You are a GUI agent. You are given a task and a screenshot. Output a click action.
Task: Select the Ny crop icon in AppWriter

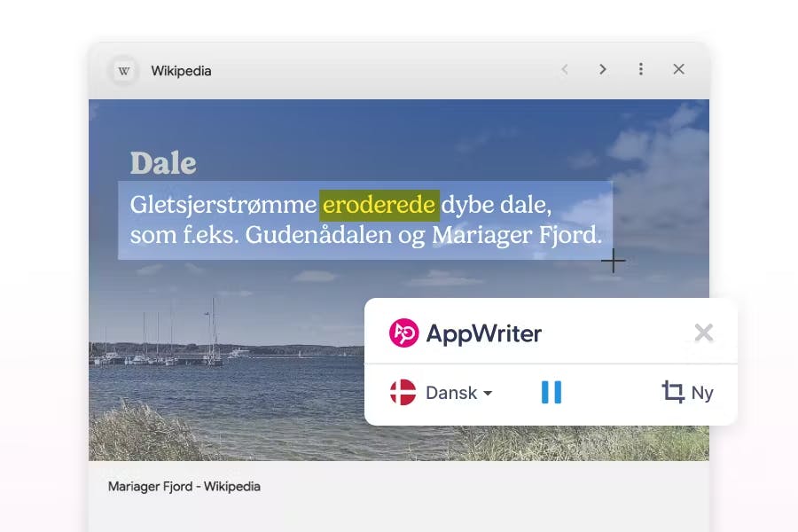click(673, 392)
